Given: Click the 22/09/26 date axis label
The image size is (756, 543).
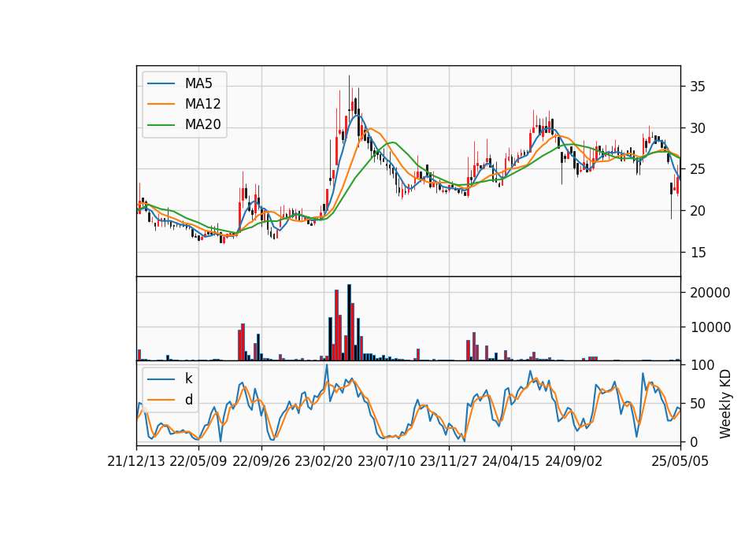Looking at the screenshot, I should (261, 461).
